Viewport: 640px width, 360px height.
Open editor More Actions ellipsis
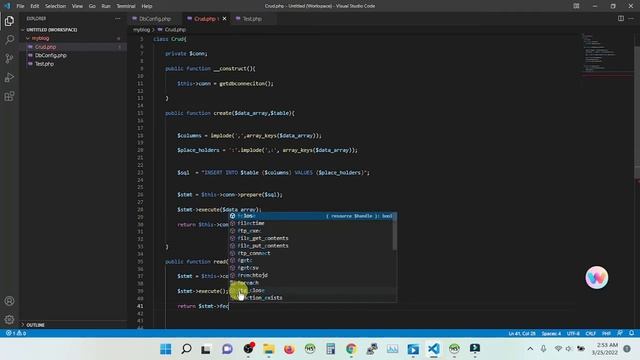click(x=631, y=18)
